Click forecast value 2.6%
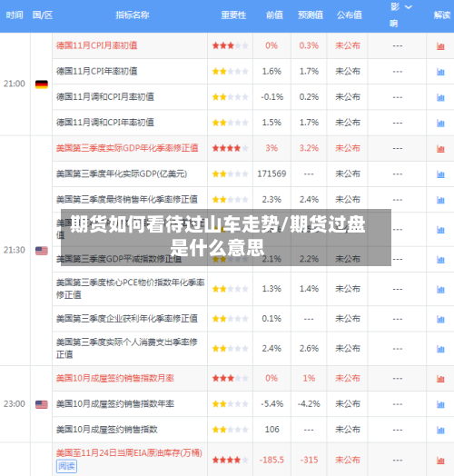Image resolution: width=454 pixels, height=476 pixels. tap(309, 349)
